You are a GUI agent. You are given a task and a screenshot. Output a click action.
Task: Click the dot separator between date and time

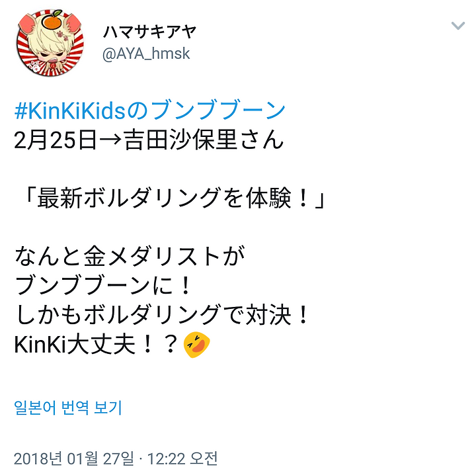[x=140, y=459]
